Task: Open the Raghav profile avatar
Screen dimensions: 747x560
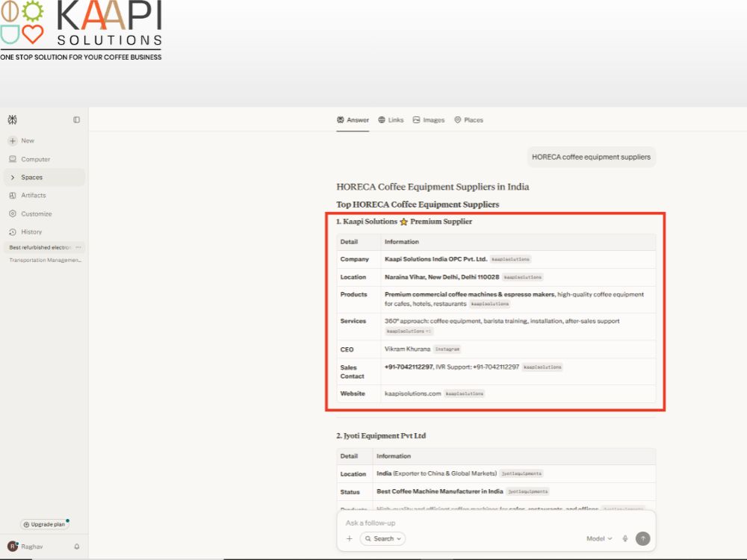Action: [13, 547]
